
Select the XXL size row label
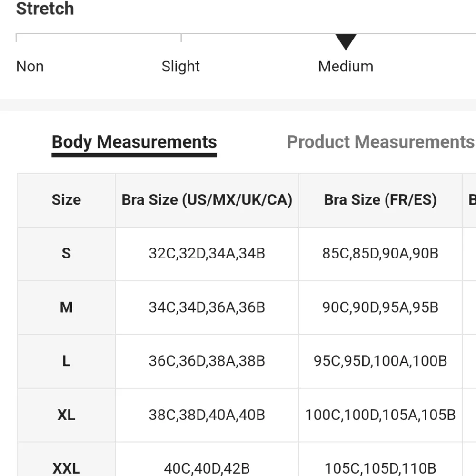click(67, 459)
